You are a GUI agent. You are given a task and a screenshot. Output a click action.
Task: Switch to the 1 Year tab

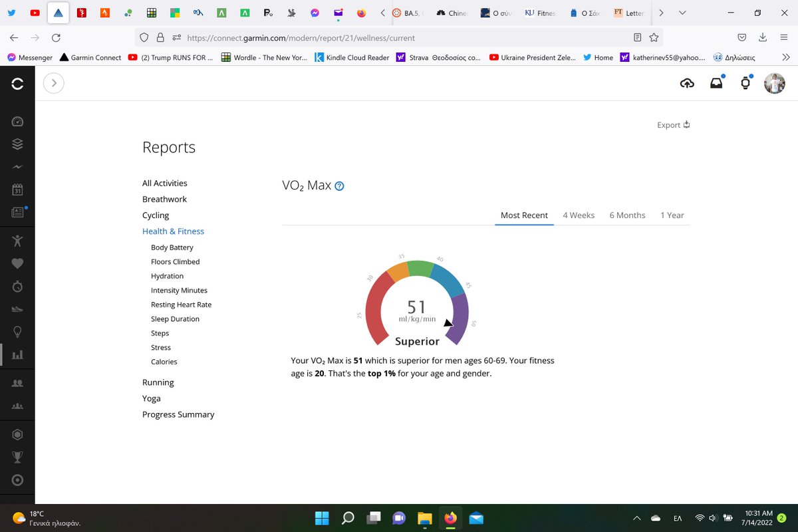point(672,215)
